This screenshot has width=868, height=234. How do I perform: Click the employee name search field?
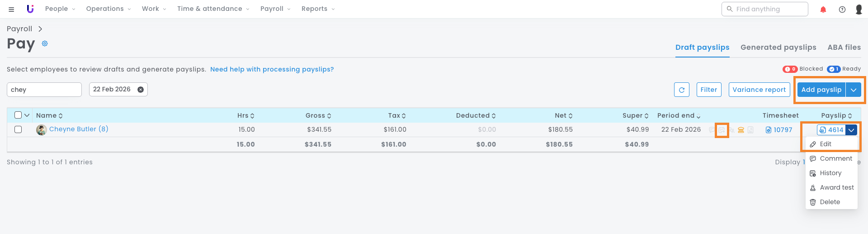click(x=44, y=90)
